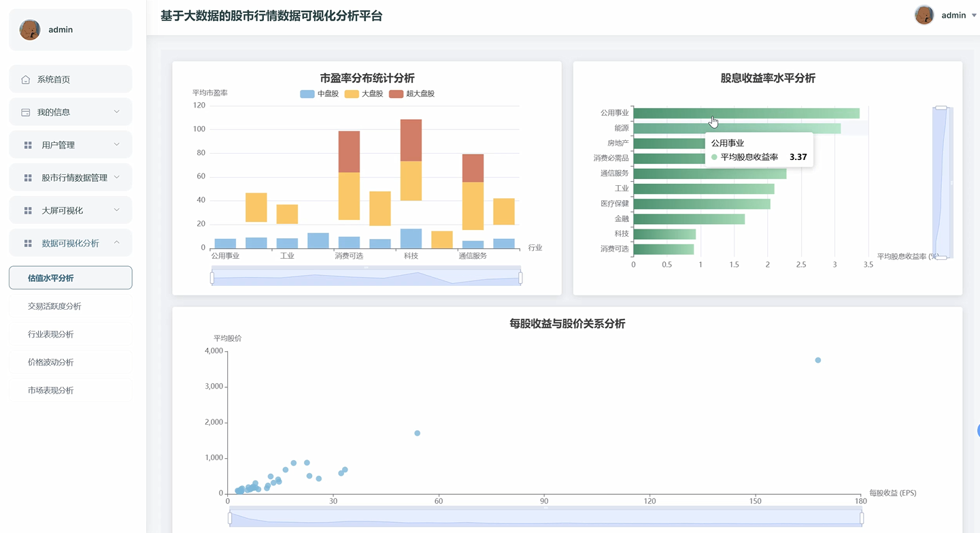Click the admin username in the sidebar card
This screenshot has width=980, height=533.
click(x=61, y=30)
